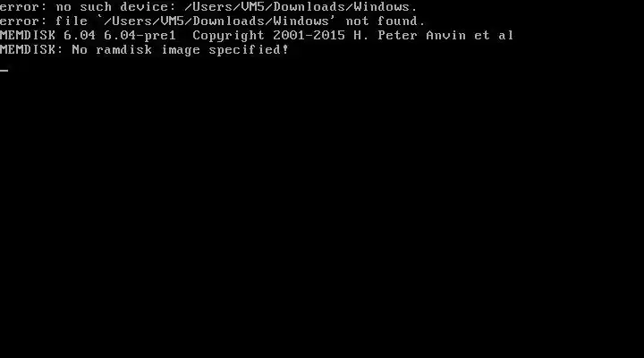This screenshot has width=644, height=358.
Task: Click the "MEMDISK:" prefix on the fourth line
Action: coord(31,50)
